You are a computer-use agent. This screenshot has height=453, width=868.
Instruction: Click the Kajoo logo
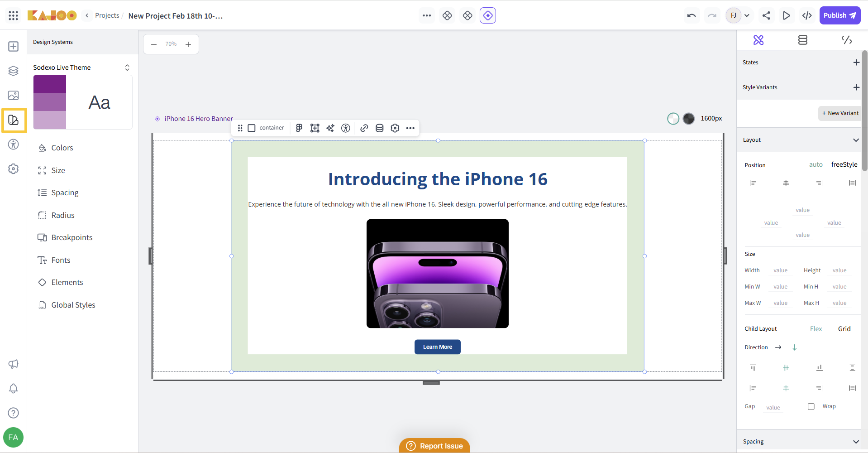tap(52, 15)
